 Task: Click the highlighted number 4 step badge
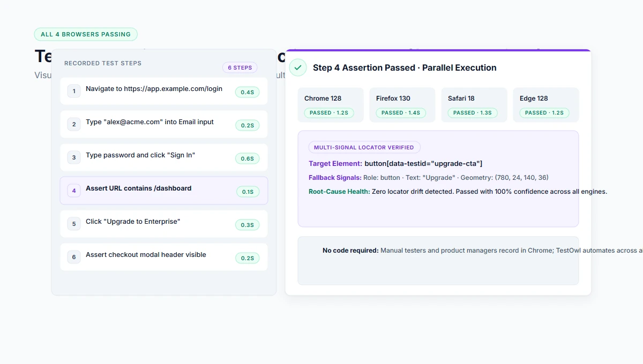tap(74, 191)
